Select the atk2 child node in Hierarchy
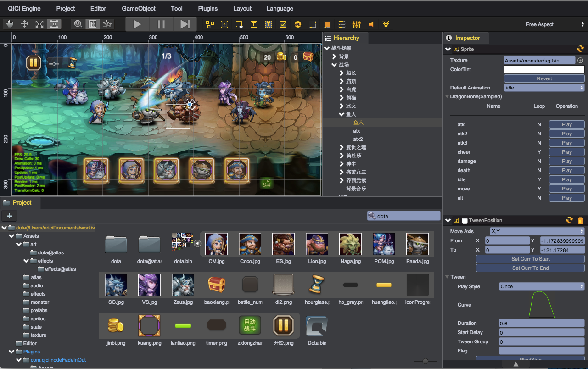This screenshot has height=369, width=588. click(x=358, y=139)
